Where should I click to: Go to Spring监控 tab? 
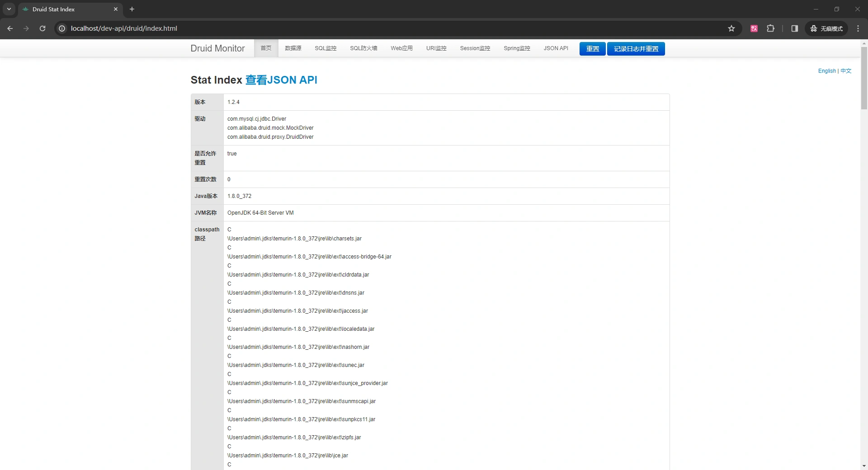click(517, 48)
